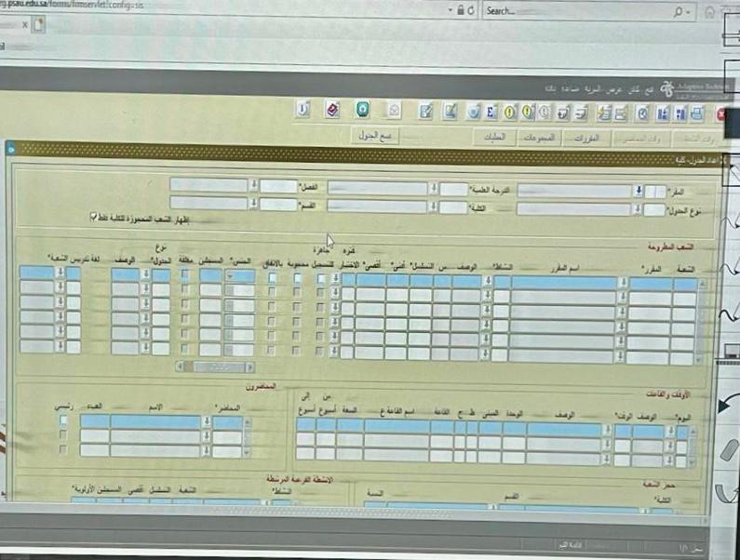Click the print icon in toolbar
This screenshot has height=560, width=740.
[696, 113]
